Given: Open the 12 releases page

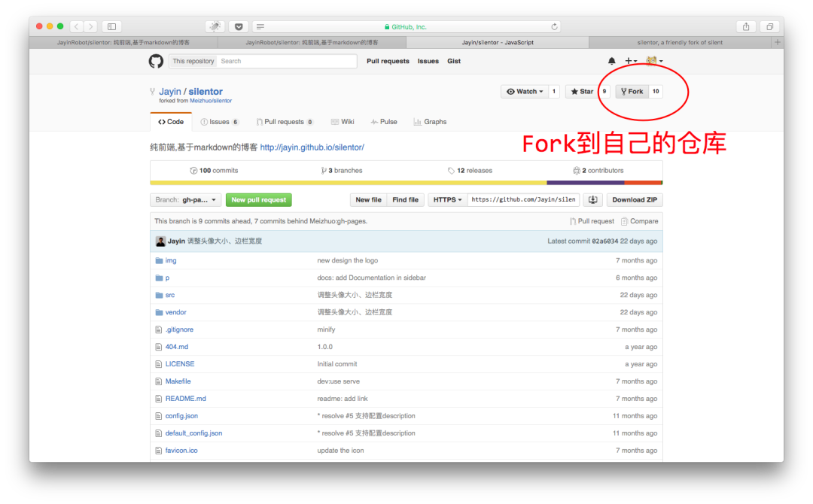Looking at the screenshot, I should coord(470,171).
